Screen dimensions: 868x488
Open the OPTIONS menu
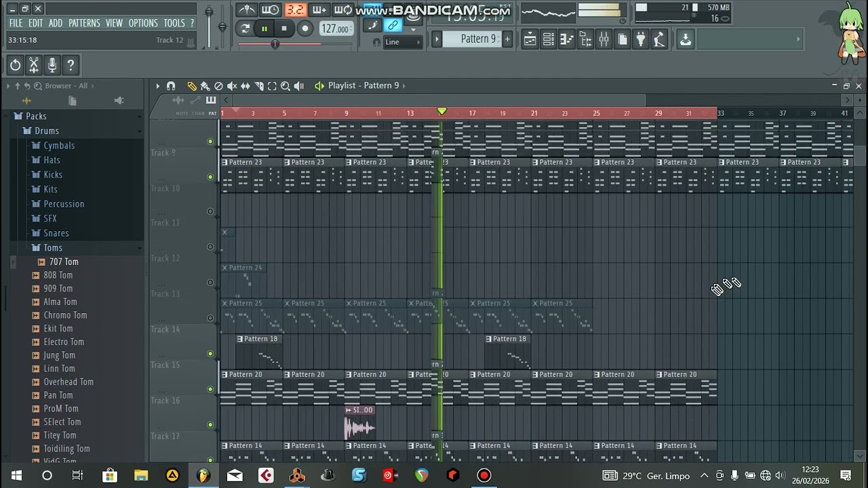143,23
